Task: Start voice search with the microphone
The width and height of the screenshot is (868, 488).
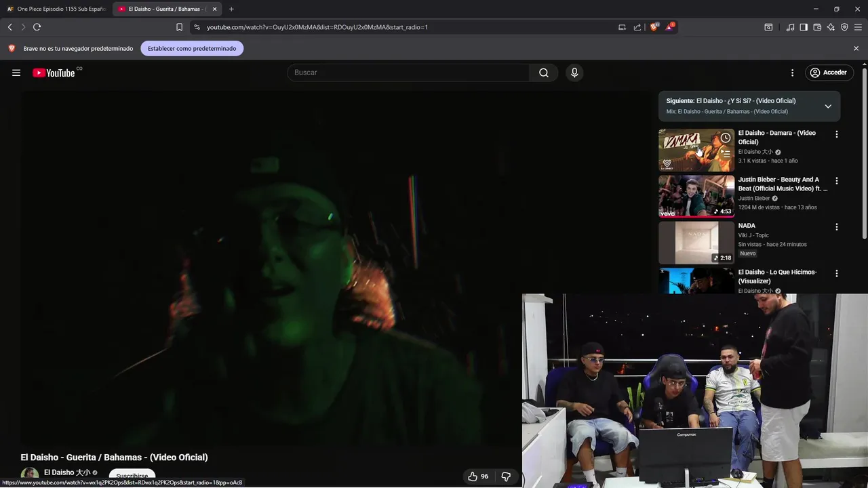Action: pos(574,73)
